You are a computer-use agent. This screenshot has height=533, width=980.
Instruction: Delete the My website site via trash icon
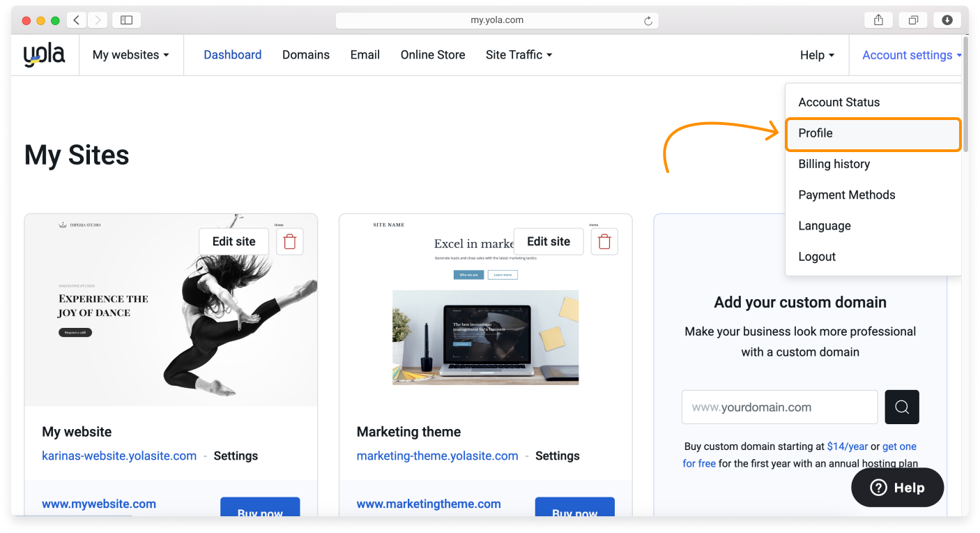point(290,241)
